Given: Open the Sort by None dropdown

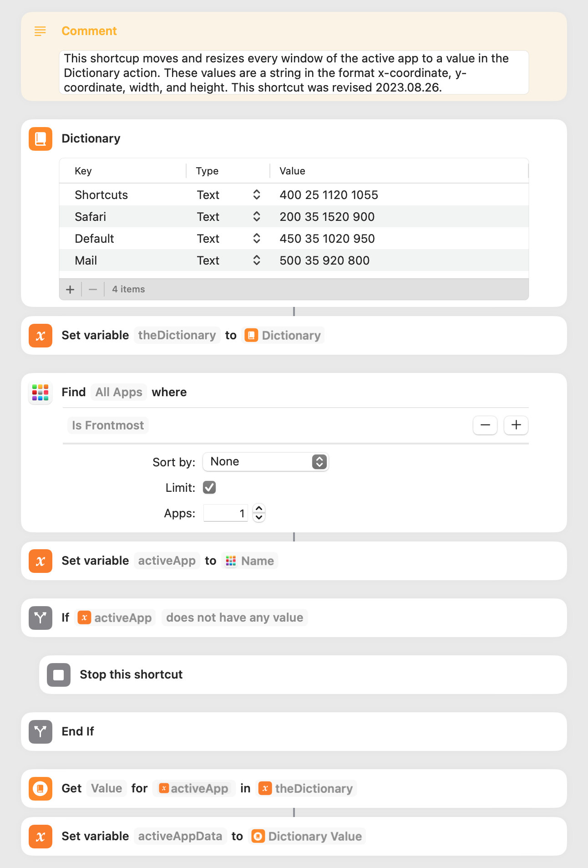Looking at the screenshot, I should point(266,462).
